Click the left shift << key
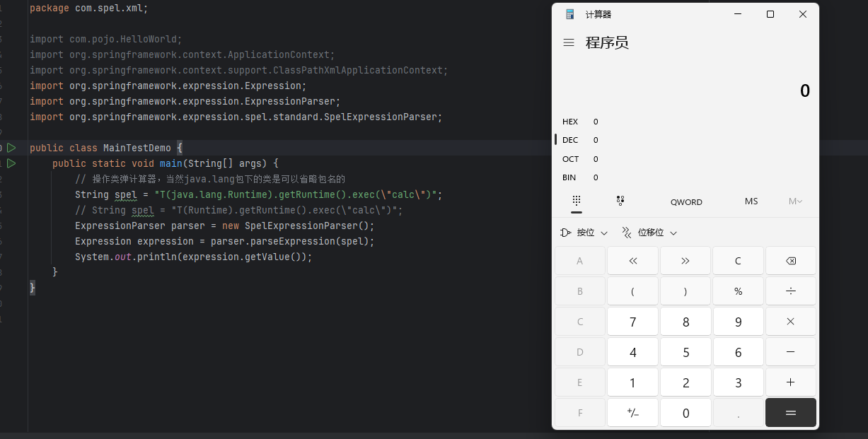This screenshot has width=868, height=439. pos(632,261)
